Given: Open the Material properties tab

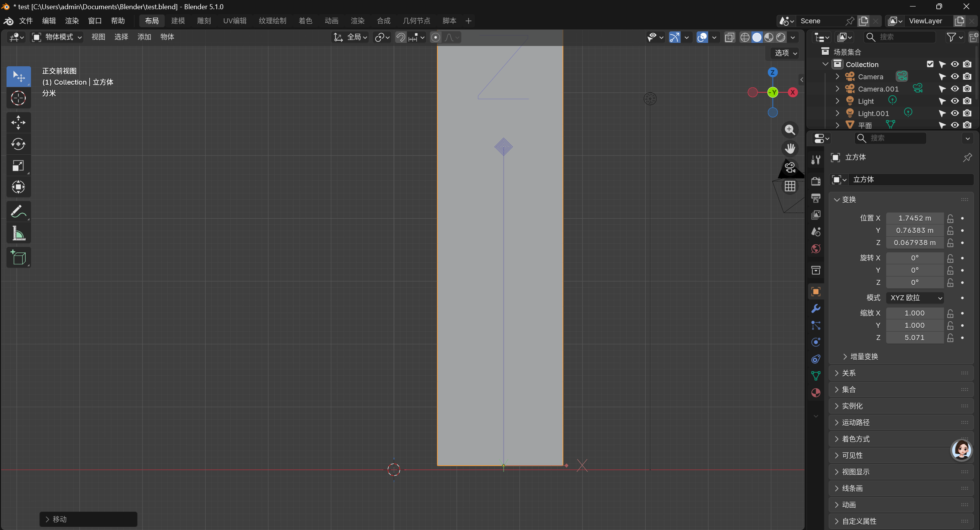Looking at the screenshot, I should coord(816,393).
